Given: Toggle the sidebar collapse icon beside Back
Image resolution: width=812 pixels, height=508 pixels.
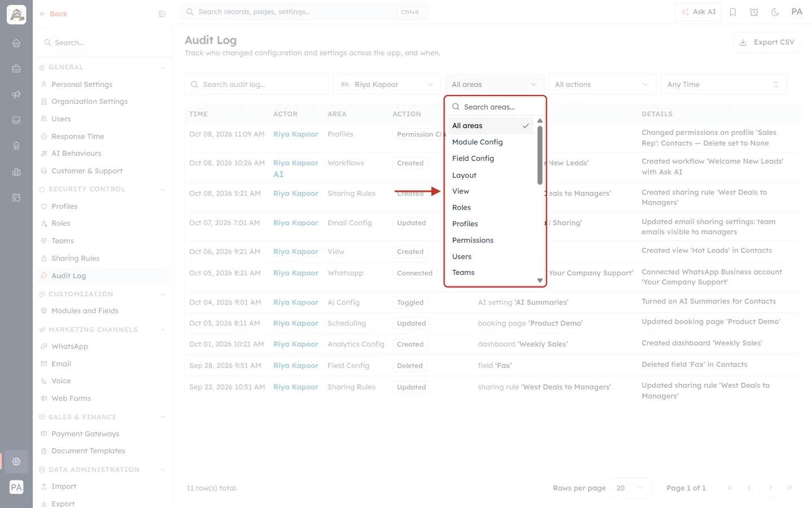Looking at the screenshot, I should [x=162, y=14].
